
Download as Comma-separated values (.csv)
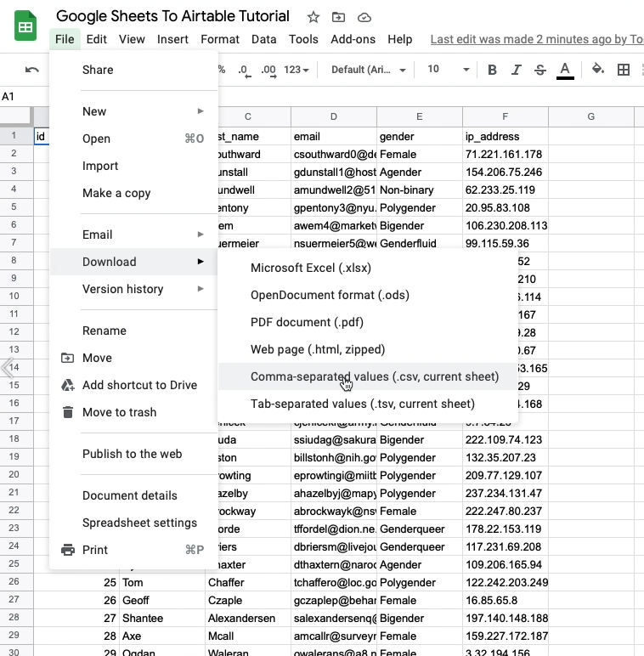point(368,376)
